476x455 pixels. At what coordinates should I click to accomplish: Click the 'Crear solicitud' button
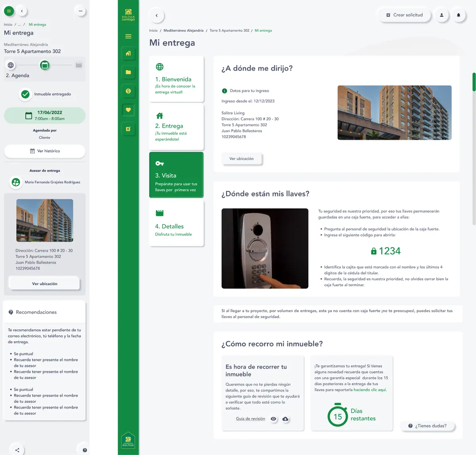click(405, 15)
